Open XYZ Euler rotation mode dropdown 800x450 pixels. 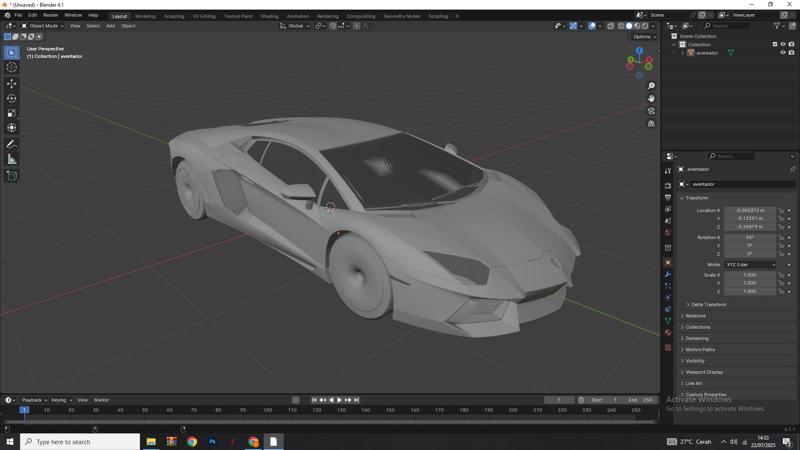click(x=750, y=265)
